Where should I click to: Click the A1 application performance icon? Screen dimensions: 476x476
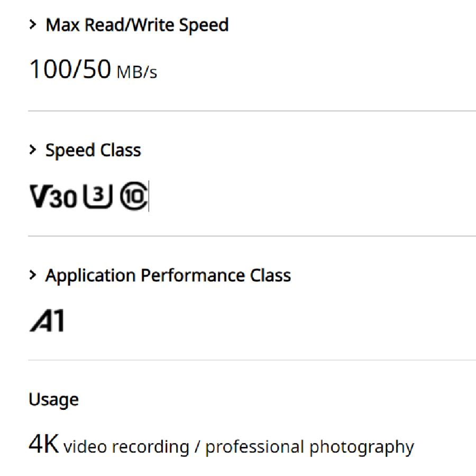(x=48, y=321)
